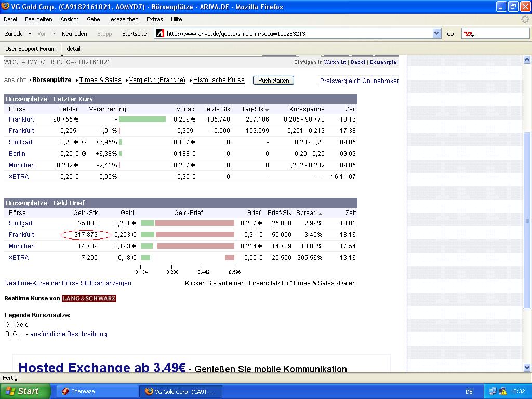This screenshot has height=399, width=532.
Task: Click the Neu laden toolbar button
Action: (x=74, y=34)
